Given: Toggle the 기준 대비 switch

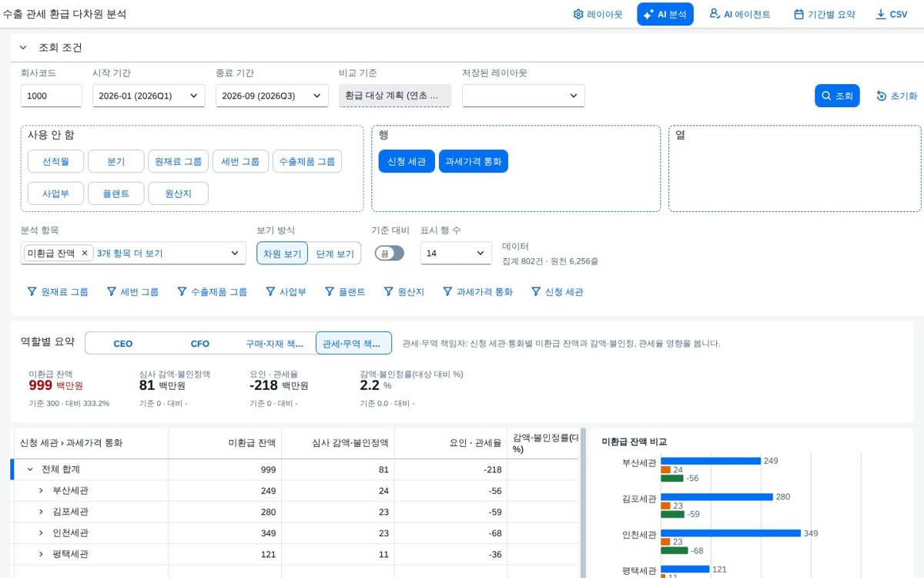Looking at the screenshot, I should pyautogui.click(x=390, y=253).
